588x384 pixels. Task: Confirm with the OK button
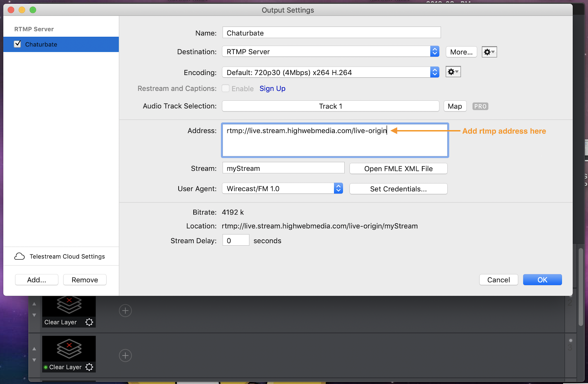pyautogui.click(x=542, y=280)
